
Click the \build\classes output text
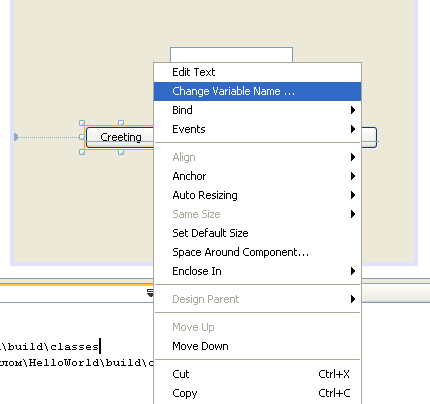[x=50, y=347]
